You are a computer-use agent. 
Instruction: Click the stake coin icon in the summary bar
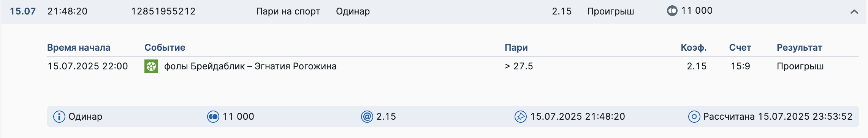tap(213, 117)
